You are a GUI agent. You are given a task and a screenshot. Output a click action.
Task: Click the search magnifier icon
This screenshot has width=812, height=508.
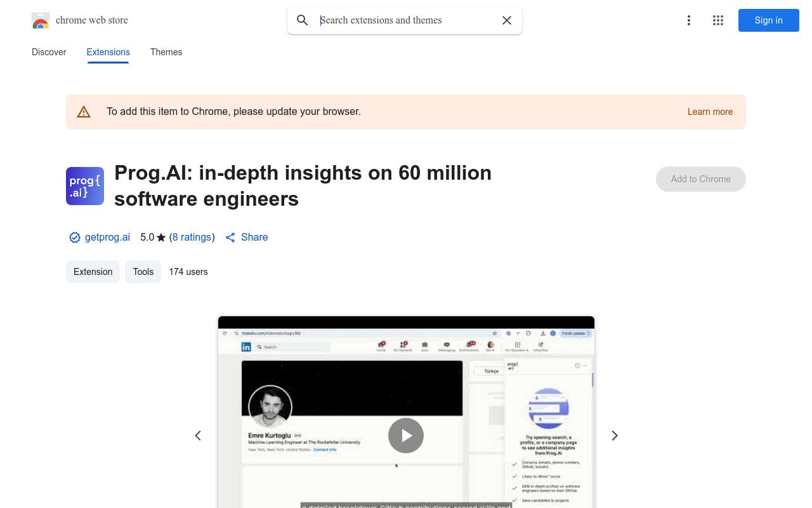tap(303, 20)
